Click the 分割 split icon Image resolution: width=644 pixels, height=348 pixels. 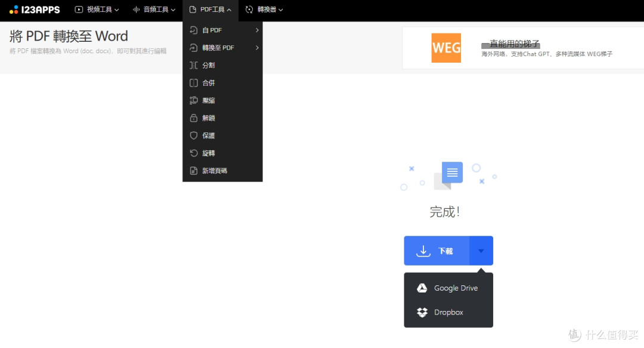[193, 65]
